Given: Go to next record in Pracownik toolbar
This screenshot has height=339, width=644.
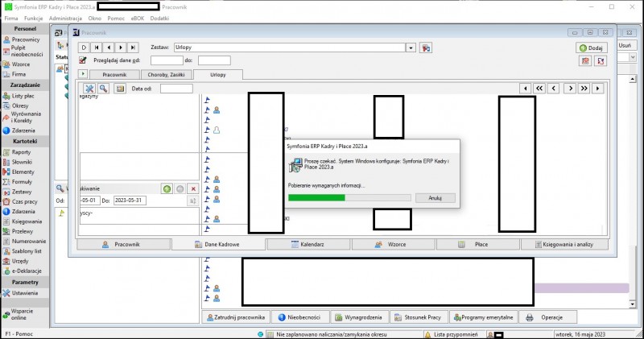Looking at the screenshot, I should click(121, 48).
